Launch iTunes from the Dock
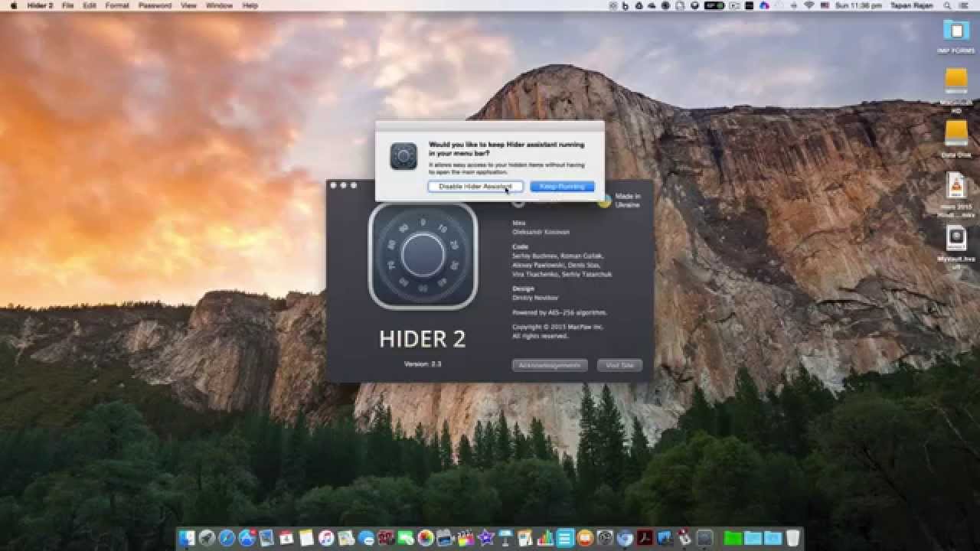The width and height of the screenshot is (980, 551). [x=326, y=538]
